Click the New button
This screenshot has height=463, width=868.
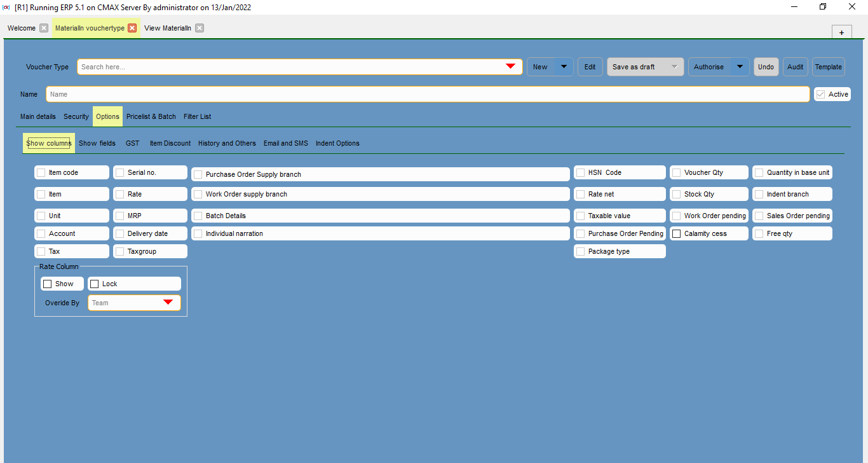[541, 67]
